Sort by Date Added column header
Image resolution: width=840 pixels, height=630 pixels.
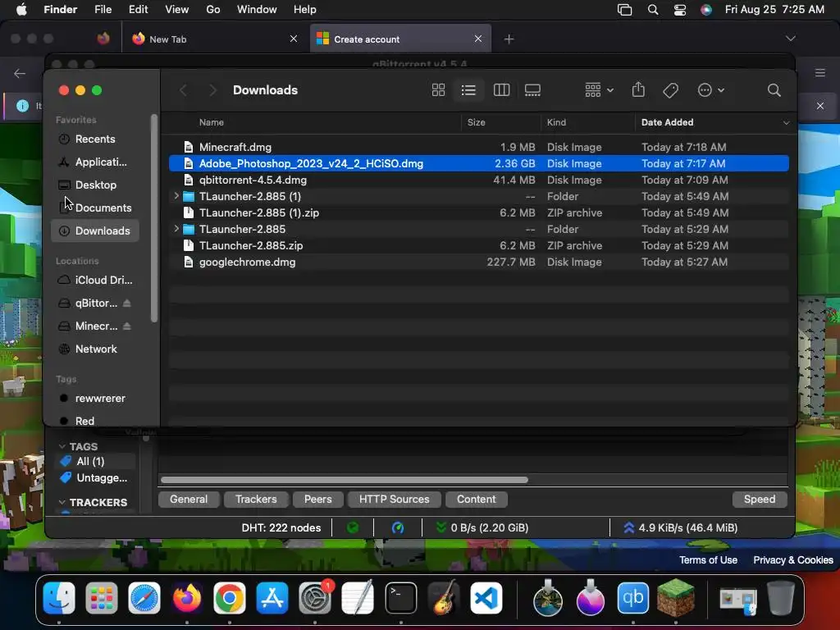click(667, 122)
